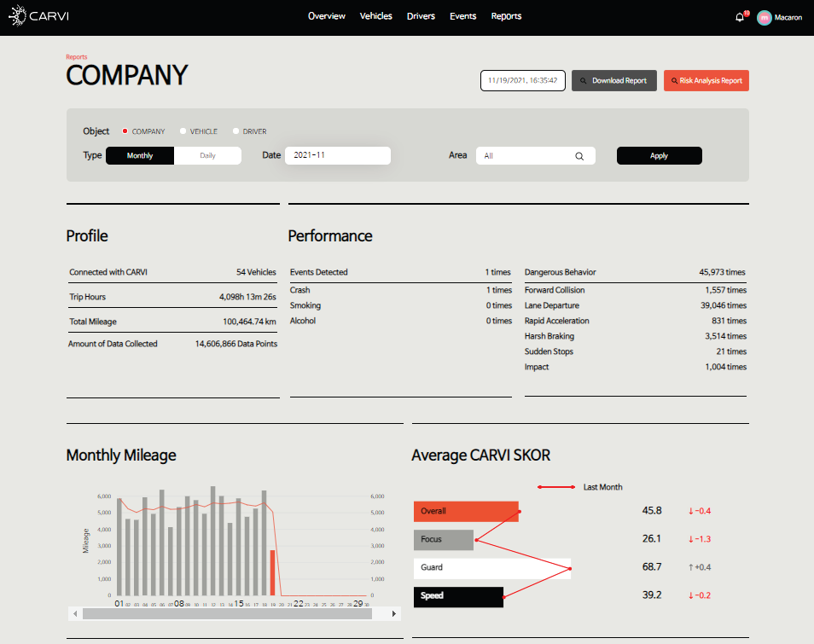Click the Alcohol row label
The height and width of the screenshot is (644, 814).
303,321
